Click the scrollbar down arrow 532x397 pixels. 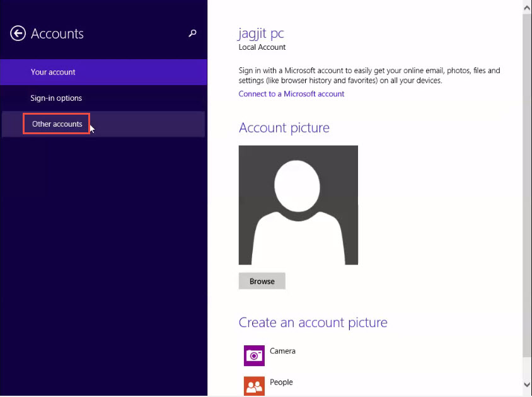[527, 384]
